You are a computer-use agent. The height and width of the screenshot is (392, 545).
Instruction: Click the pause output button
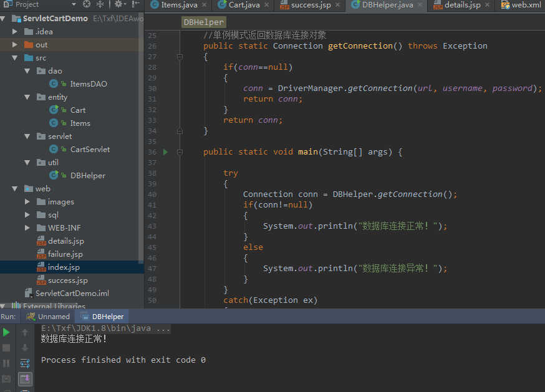(6, 363)
